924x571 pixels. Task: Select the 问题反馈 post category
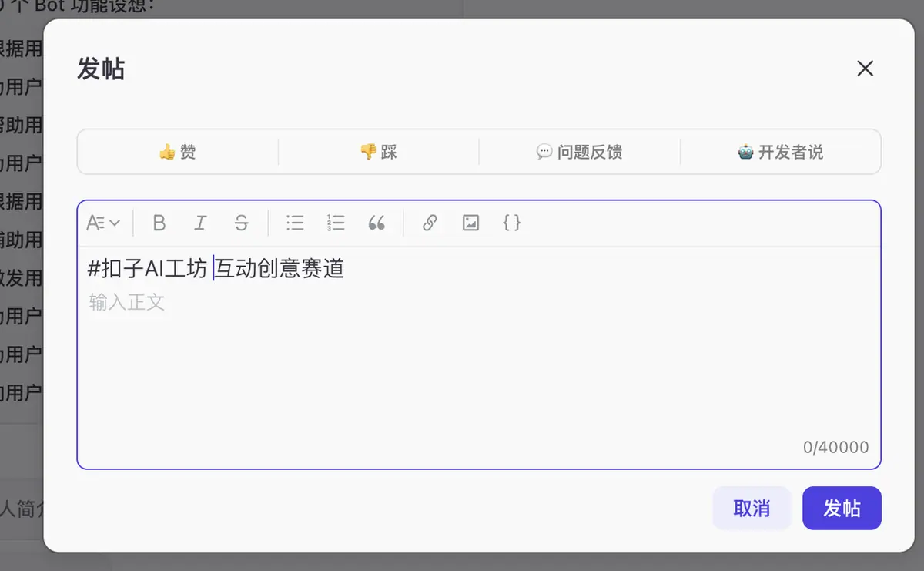click(x=580, y=152)
